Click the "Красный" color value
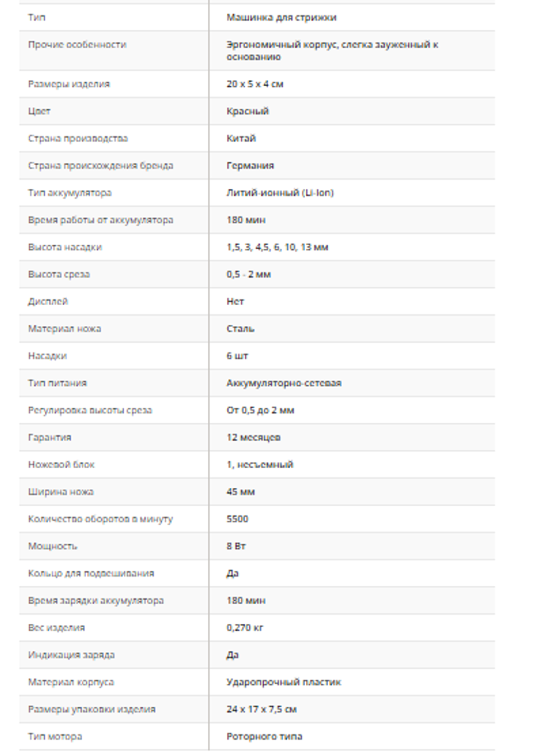 click(x=248, y=111)
